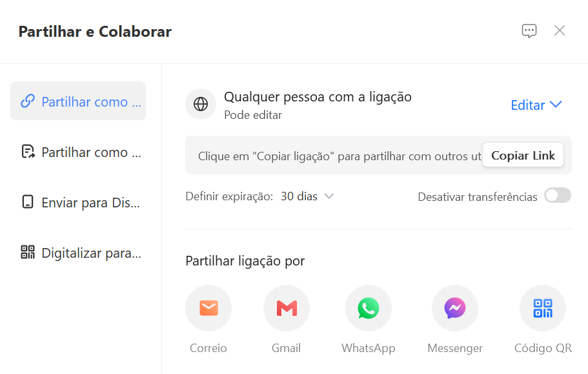Enable the "Desativar transferências" toggle
Image resolution: width=588 pixels, height=374 pixels.
point(557,195)
